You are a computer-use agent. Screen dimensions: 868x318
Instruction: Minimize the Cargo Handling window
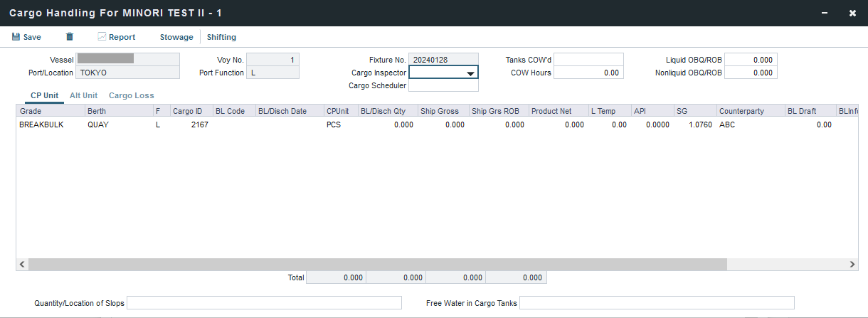click(x=825, y=13)
